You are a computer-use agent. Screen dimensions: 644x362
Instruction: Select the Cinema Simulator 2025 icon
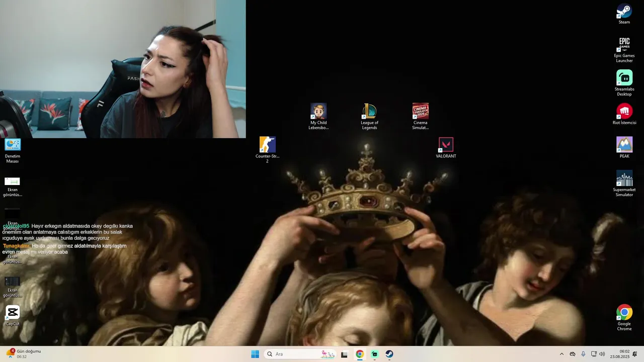pos(420,117)
